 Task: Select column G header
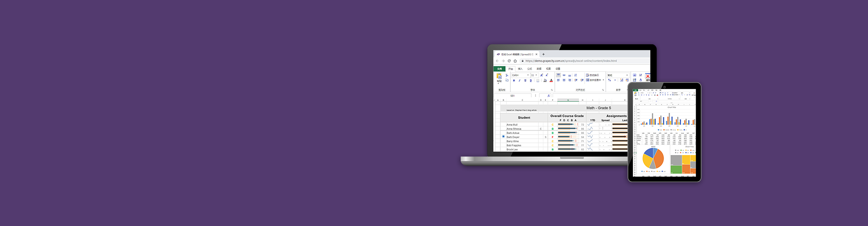click(568, 100)
